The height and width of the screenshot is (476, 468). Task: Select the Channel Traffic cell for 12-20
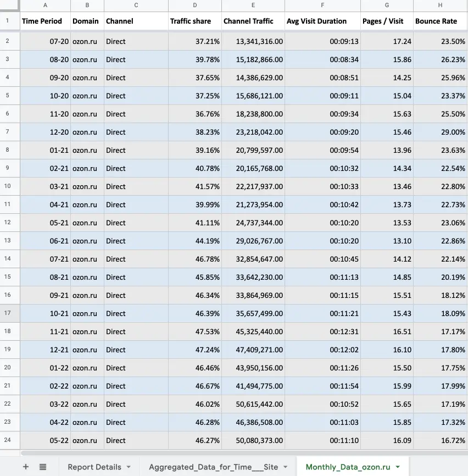(x=253, y=132)
